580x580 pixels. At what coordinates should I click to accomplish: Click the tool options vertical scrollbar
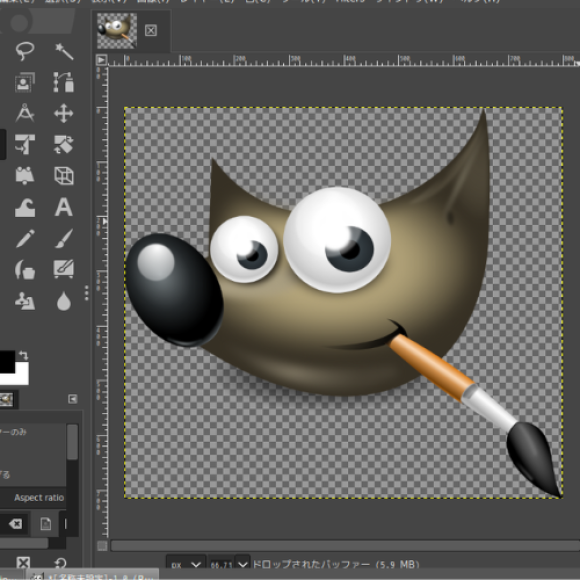pos(73,442)
